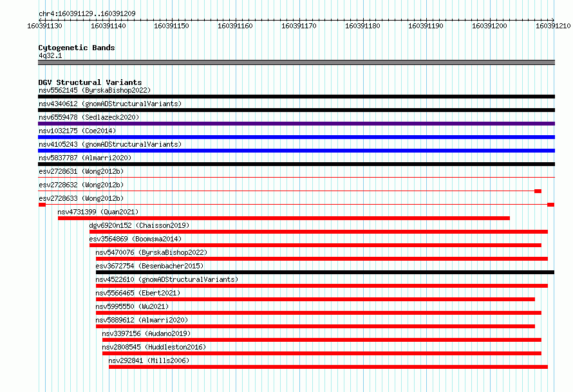573x392 pixels.
Task: Click the left red block of esv2728633
Action: (42, 205)
